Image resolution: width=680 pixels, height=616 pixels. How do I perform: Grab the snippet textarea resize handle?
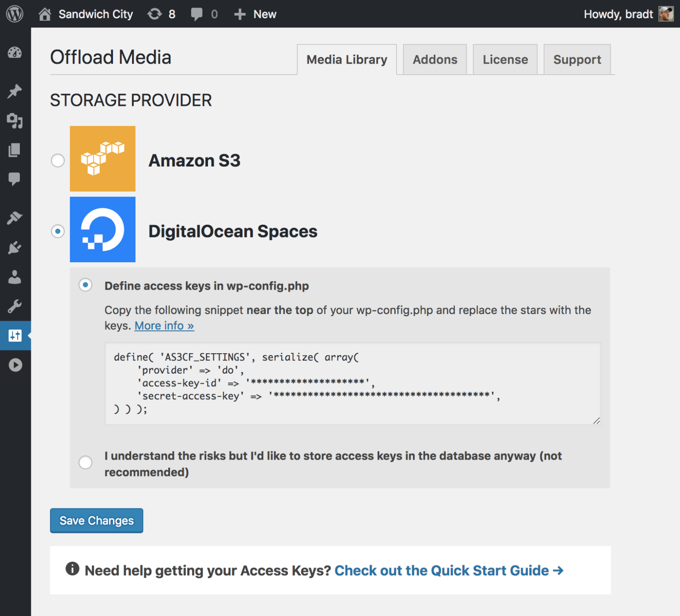(x=596, y=420)
